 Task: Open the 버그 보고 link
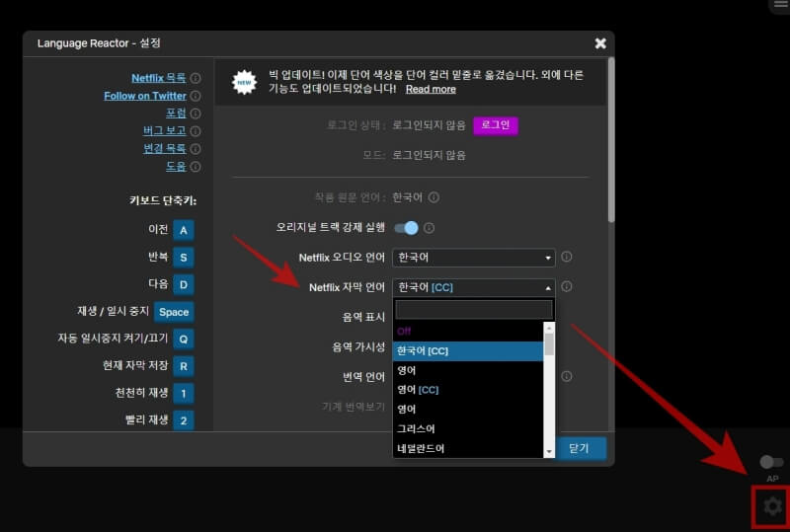tap(164, 131)
